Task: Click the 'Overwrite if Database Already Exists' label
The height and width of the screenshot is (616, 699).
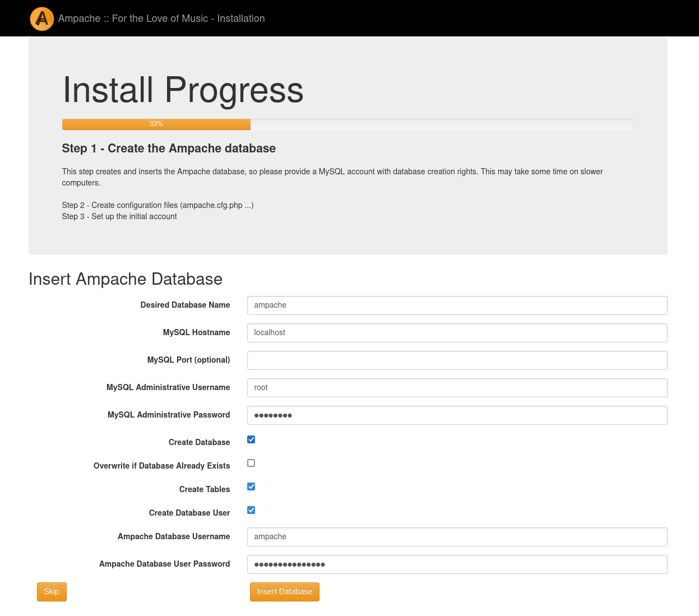Action: [161, 466]
